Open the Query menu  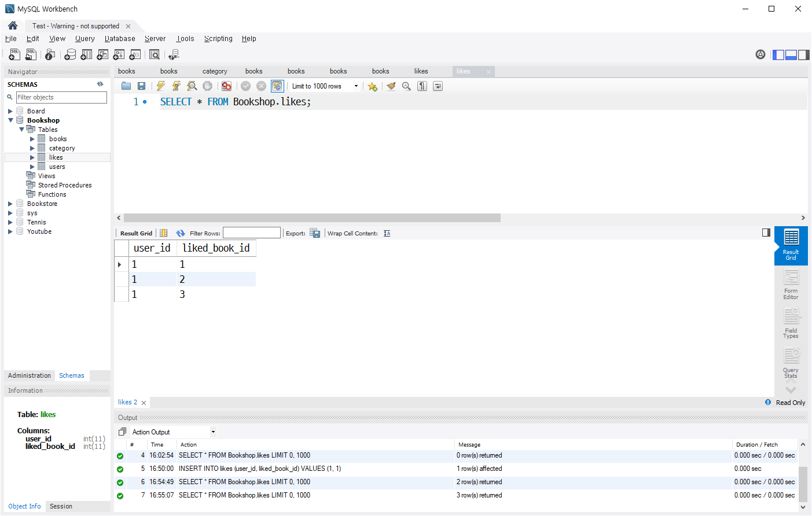click(84, 39)
